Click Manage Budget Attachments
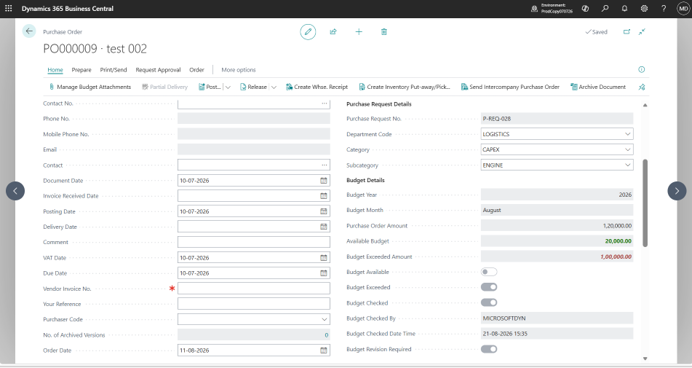Screen dimensions: 692x368 tap(90, 87)
